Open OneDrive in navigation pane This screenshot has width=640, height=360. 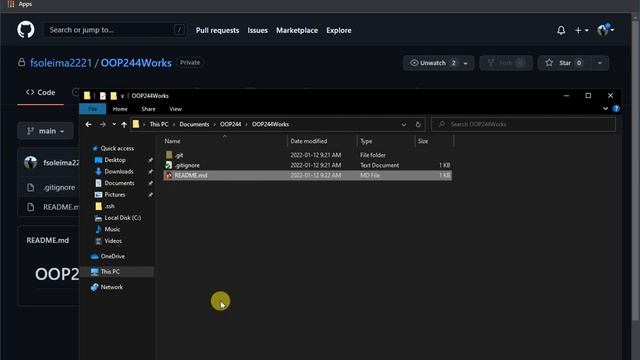coord(113,256)
